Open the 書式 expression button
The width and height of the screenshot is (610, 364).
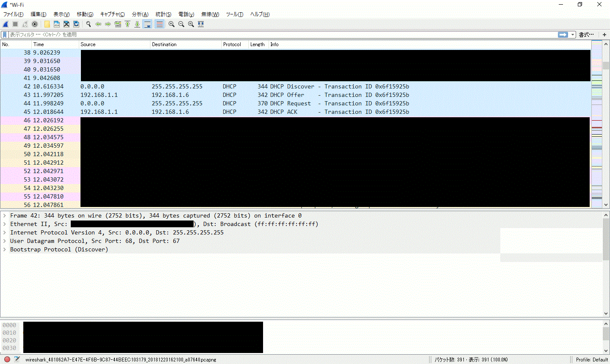586,35
